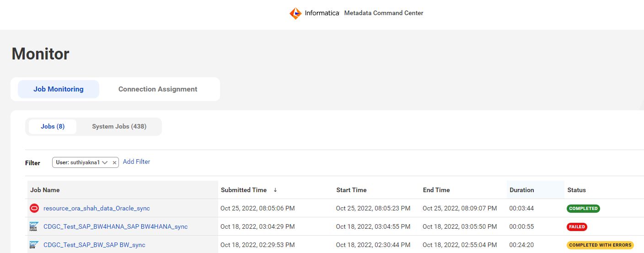Remove the User: suthiyakna1 filter with X
Image resolution: width=644 pixels, height=253 pixels.
click(114, 162)
